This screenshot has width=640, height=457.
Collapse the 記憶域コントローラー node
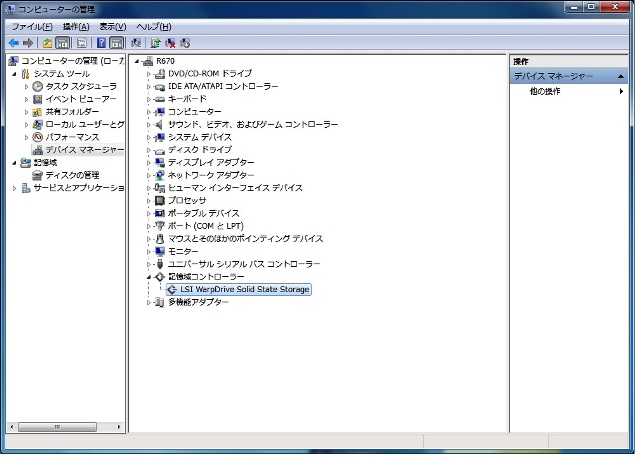pos(148,276)
